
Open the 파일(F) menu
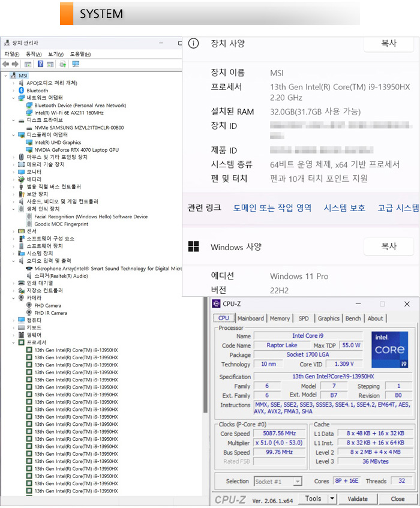coord(11,54)
